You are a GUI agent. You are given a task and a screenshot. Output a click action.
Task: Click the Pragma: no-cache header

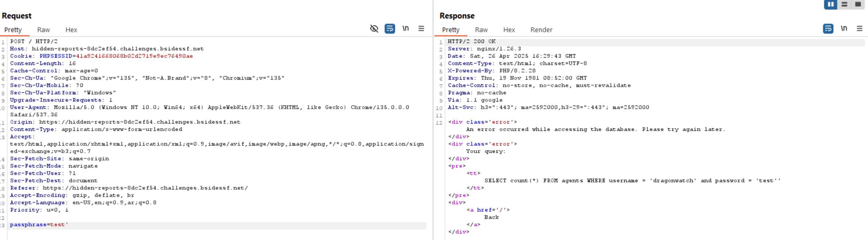coord(477,93)
